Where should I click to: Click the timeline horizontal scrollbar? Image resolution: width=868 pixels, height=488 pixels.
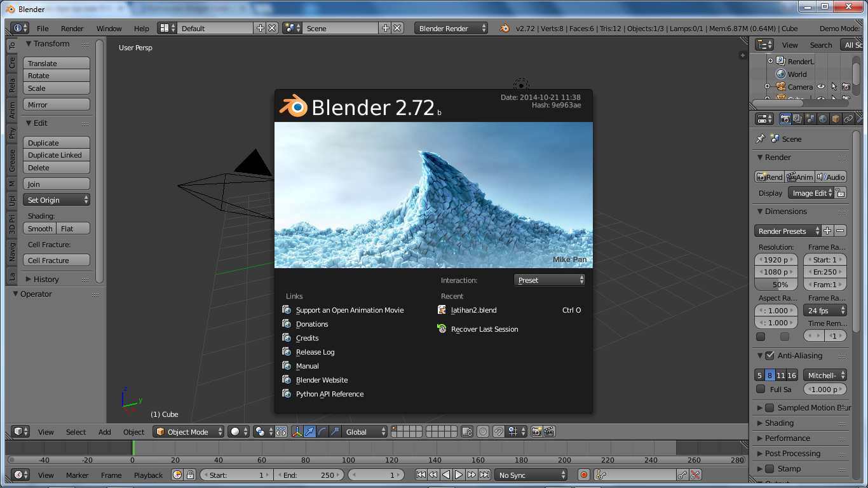pyautogui.click(x=376, y=460)
